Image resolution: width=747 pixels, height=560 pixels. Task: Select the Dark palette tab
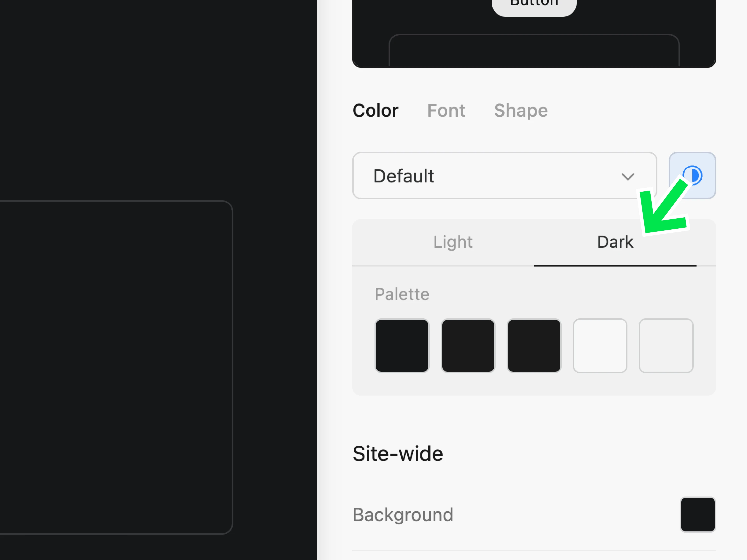click(x=615, y=242)
